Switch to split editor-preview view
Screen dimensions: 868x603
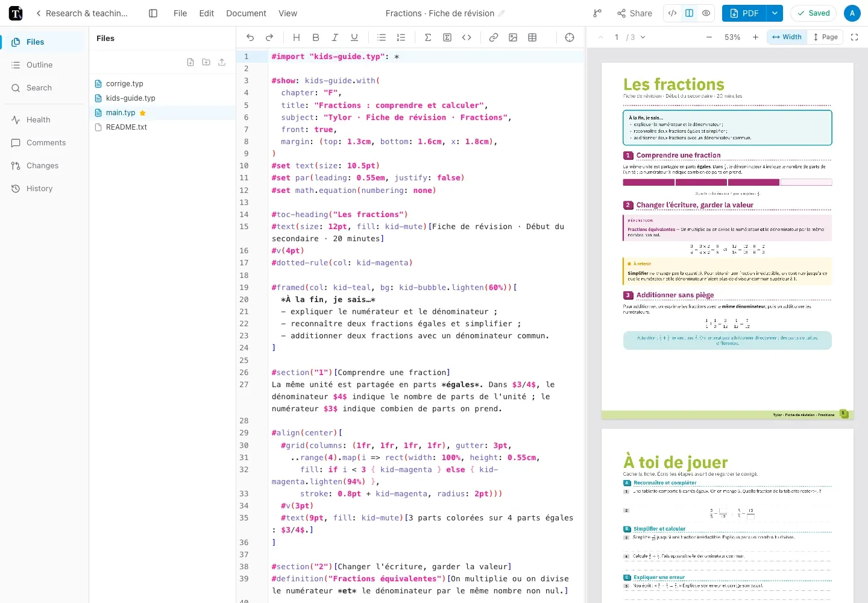pos(689,13)
